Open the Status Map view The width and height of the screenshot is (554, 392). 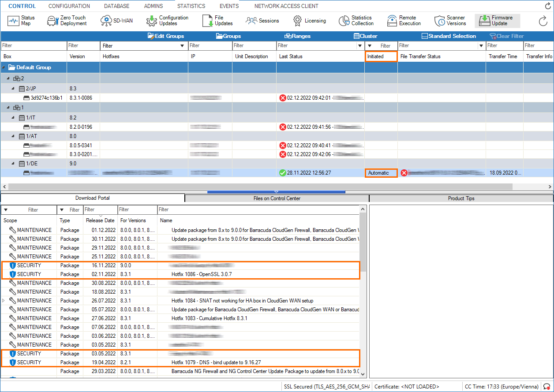(22, 21)
